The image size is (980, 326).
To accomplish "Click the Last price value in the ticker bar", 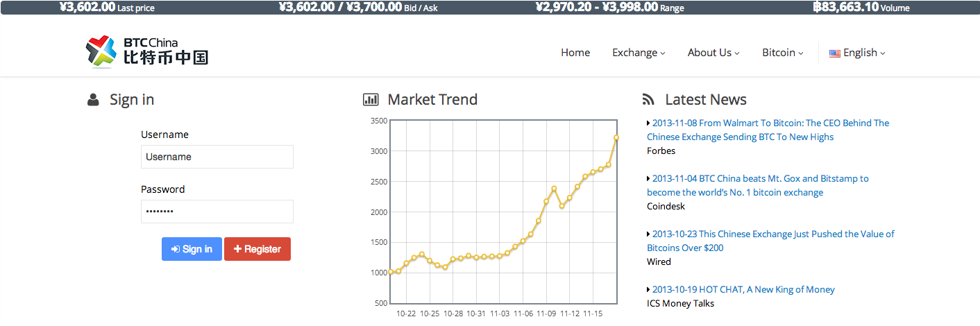I will click(87, 8).
